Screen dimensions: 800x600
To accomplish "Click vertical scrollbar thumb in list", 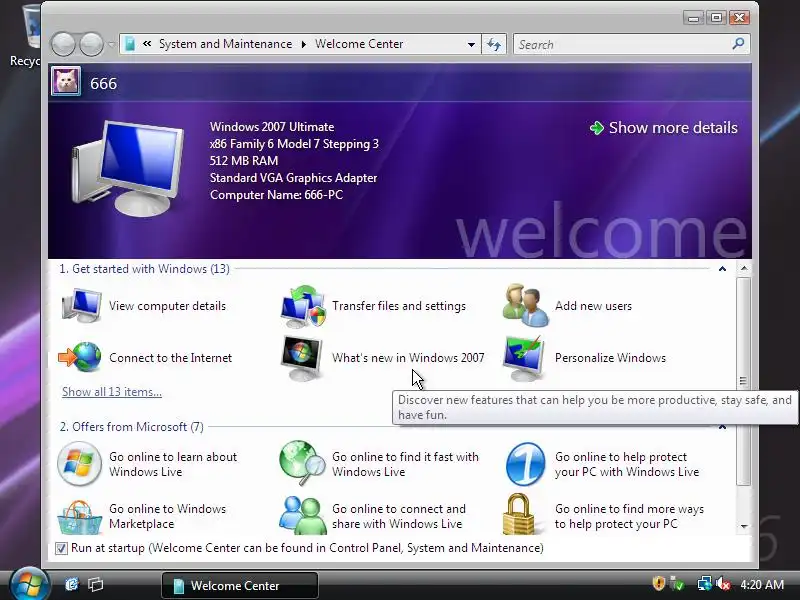I will pos(743,382).
